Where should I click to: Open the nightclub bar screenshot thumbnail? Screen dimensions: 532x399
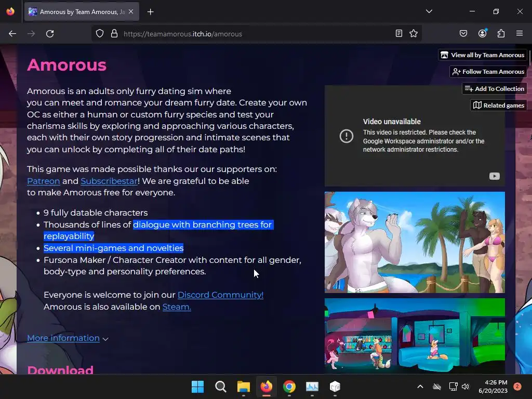pyautogui.click(x=415, y=336)
